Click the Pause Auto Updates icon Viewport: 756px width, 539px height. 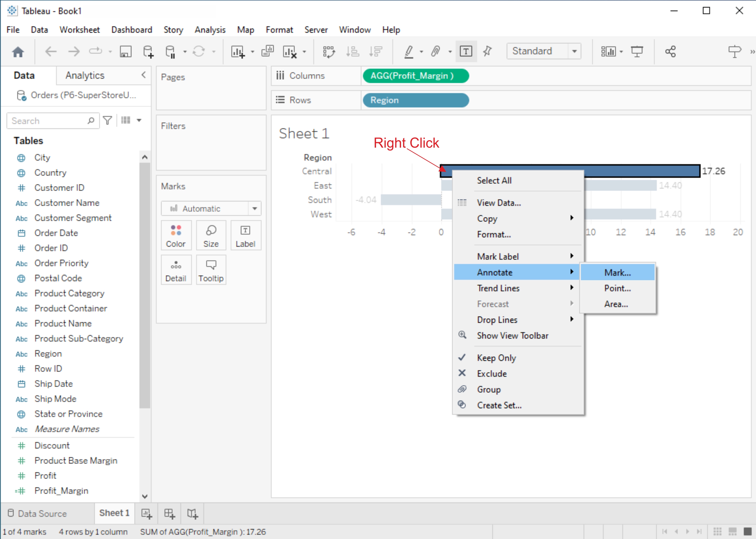click(x=170, y=52)
